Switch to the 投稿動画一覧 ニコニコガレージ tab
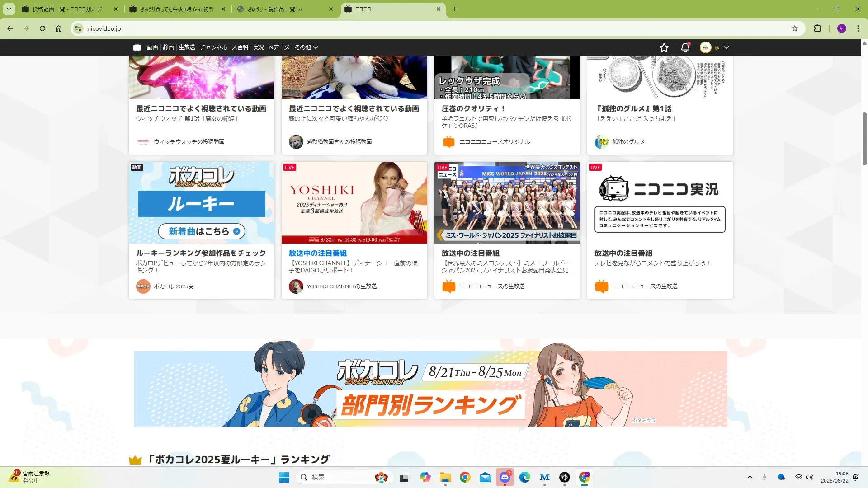868x488 pixels. click(67, 9)
